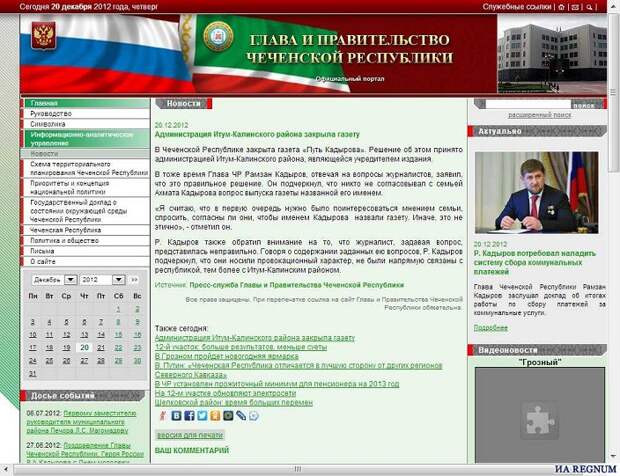620x476 pixels.
Task: Open Шелковской район: время больших перемен link
Action: point(234,402)
